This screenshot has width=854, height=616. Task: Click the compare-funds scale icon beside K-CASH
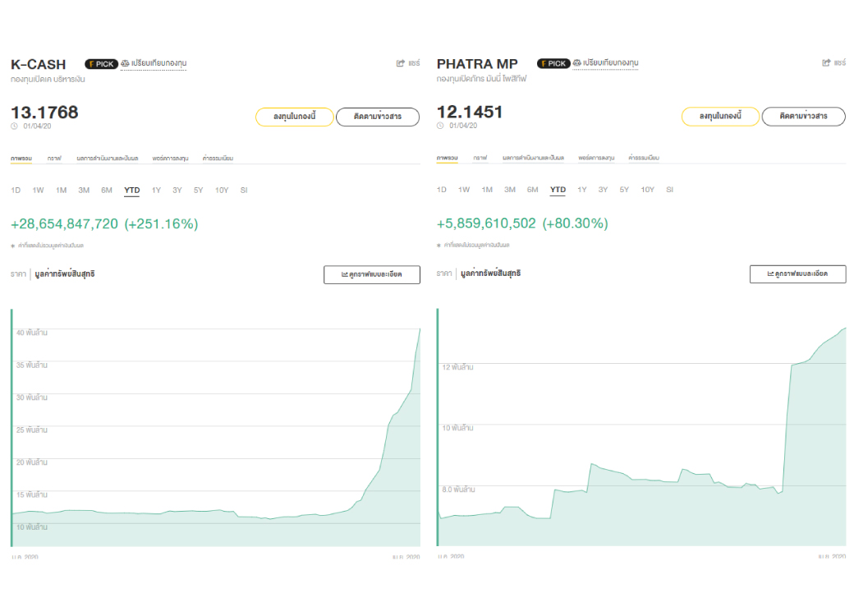pos(125,63)
